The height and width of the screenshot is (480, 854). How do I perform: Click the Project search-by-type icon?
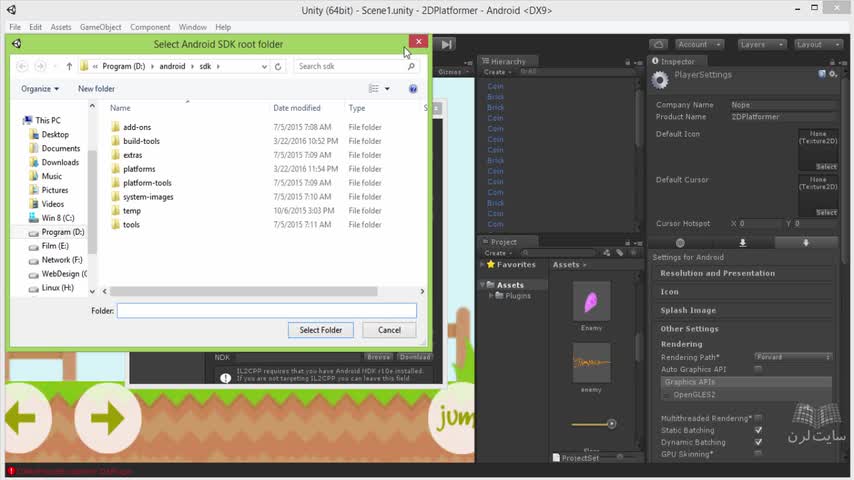click(607, 253)
